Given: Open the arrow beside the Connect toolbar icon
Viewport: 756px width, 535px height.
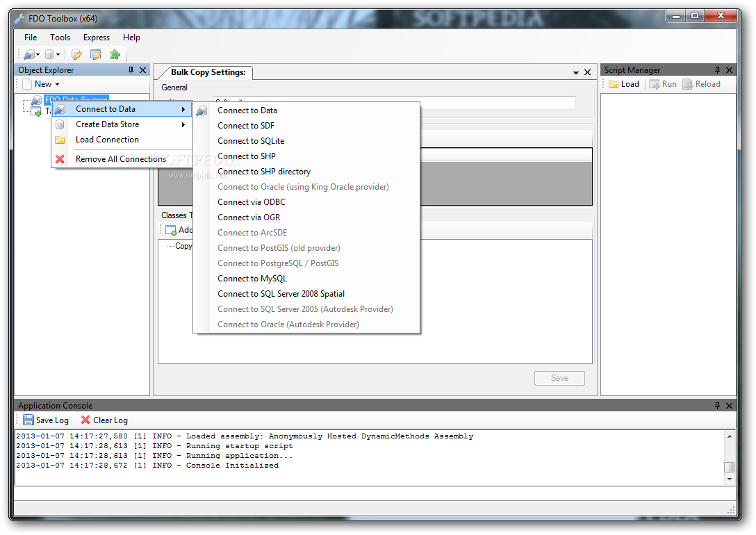Looking at the screenshot, I should tap(38, 55).
